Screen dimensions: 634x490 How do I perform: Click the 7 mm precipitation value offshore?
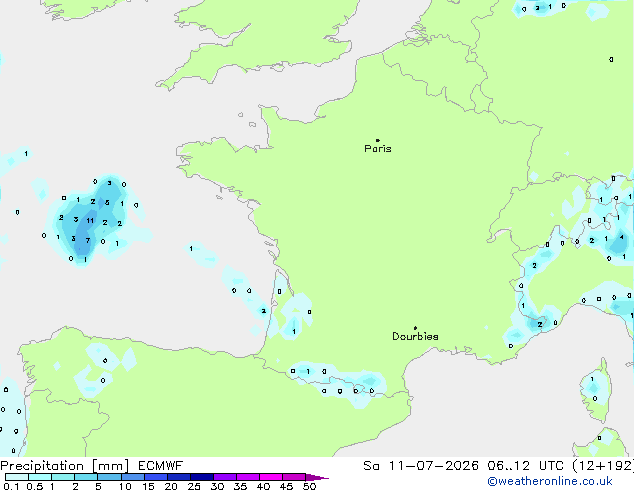(x=88, y=241)
